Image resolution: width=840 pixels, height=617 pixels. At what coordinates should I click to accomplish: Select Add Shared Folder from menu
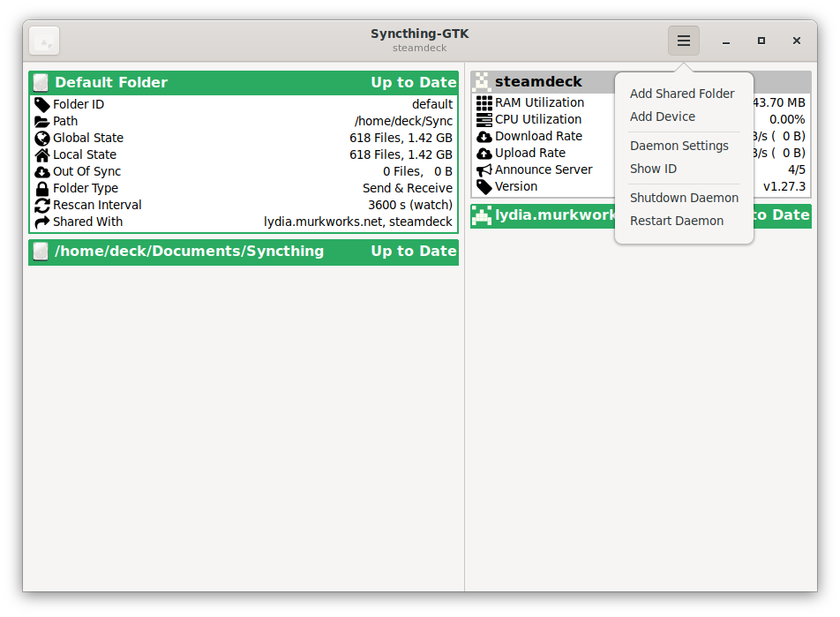coord(681,94)
